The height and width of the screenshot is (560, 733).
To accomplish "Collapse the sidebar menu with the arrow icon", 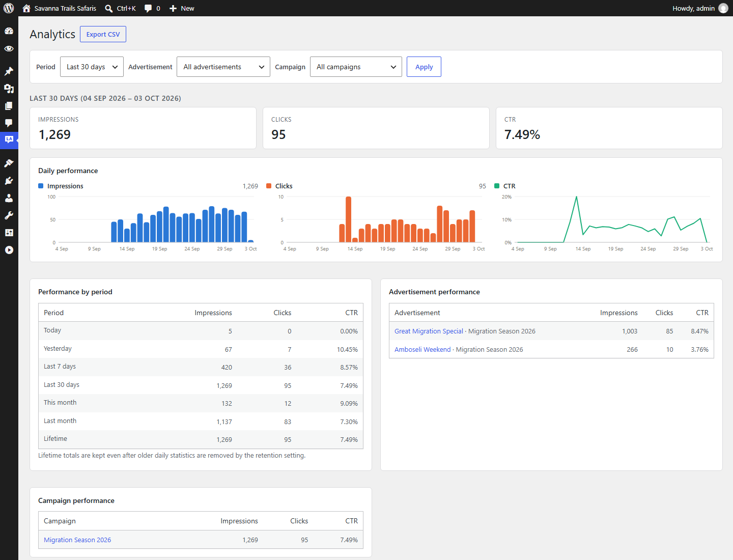I will pyautogui.click(x=9, y=250).
